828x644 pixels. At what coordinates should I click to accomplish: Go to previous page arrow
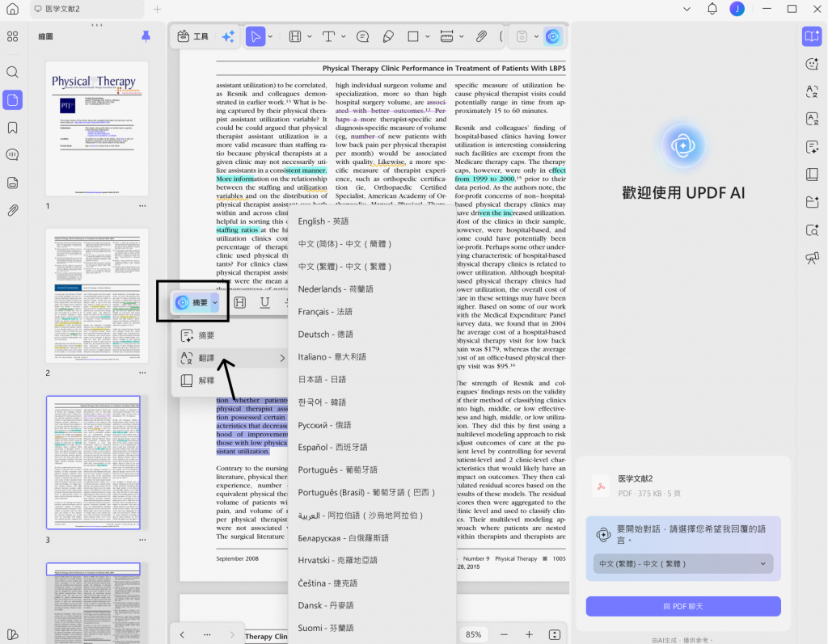coord(182,634)
